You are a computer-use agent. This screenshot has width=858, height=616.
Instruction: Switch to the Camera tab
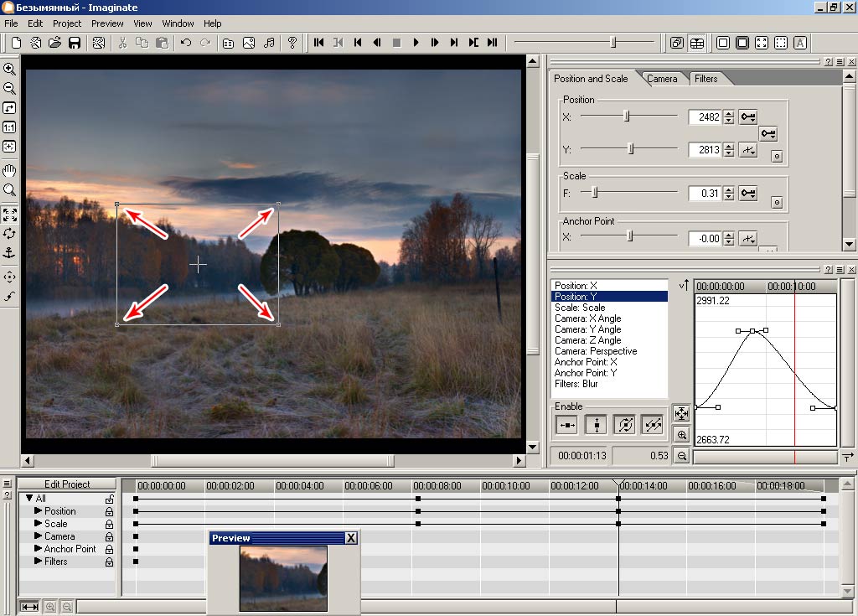[662, 79]
